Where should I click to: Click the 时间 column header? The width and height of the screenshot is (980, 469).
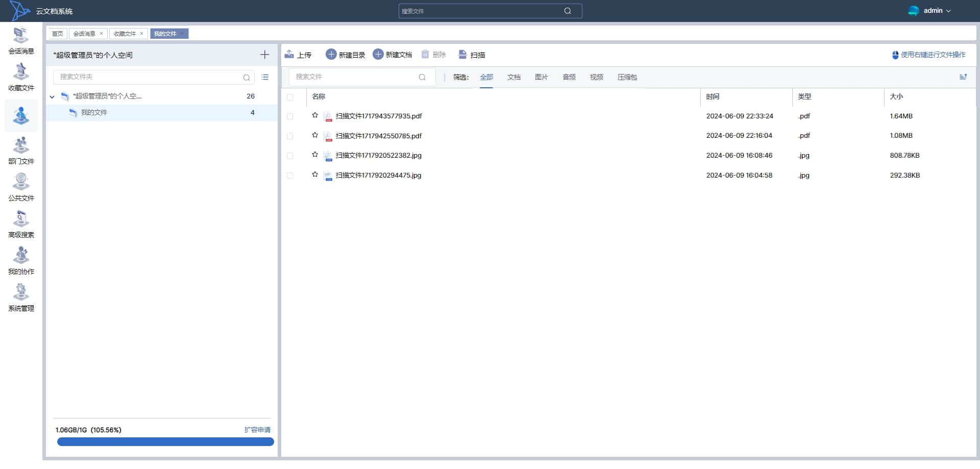713,96
